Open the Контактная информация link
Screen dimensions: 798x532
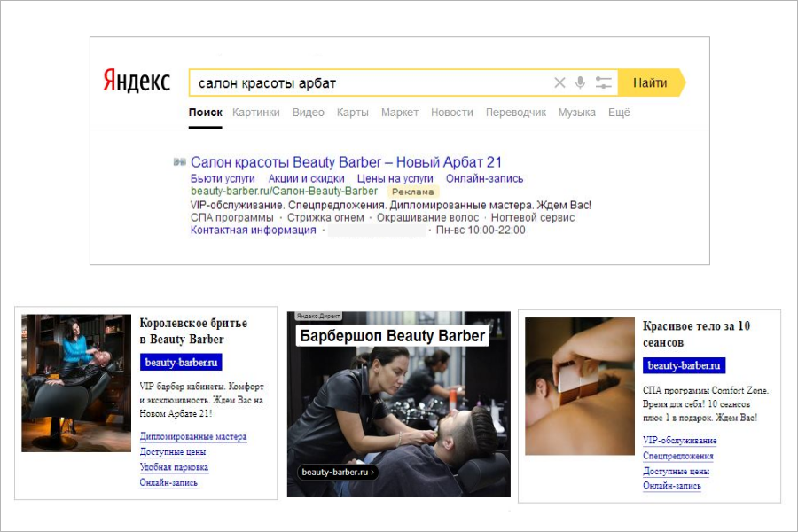click(253, 231)
